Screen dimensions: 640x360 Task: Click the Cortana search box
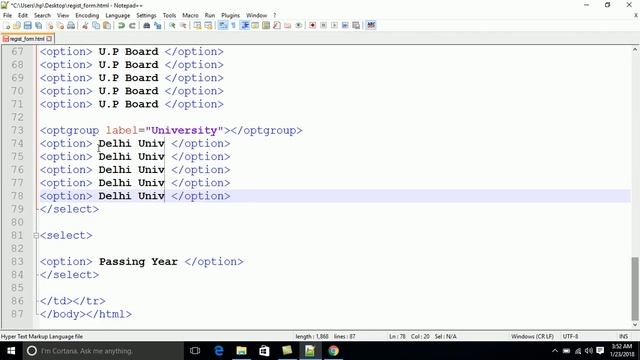click(103, 351)
